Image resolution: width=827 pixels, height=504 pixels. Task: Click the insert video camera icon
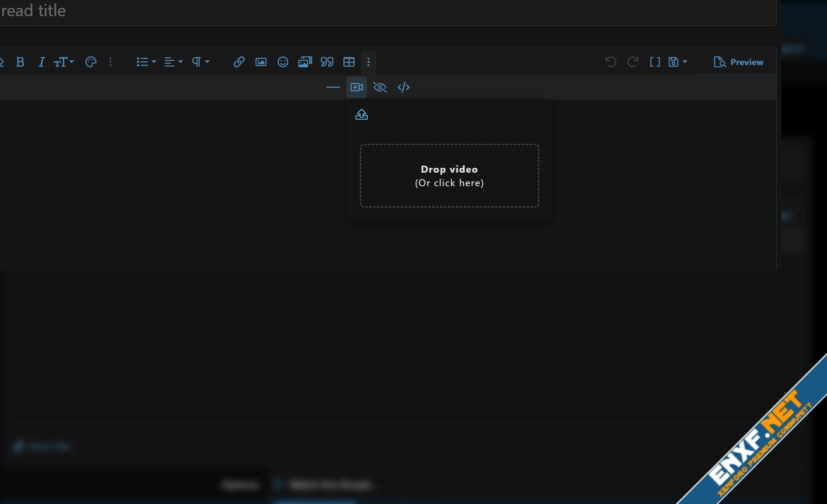point(356,87)
